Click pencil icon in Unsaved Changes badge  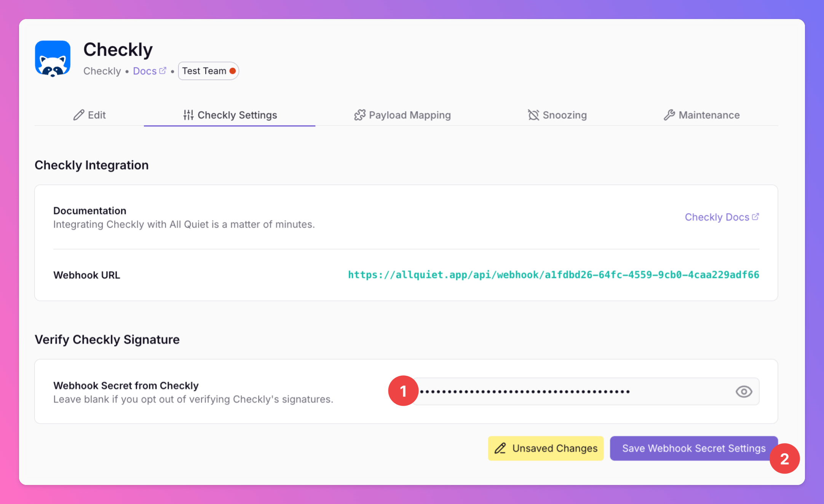point(500,448)
